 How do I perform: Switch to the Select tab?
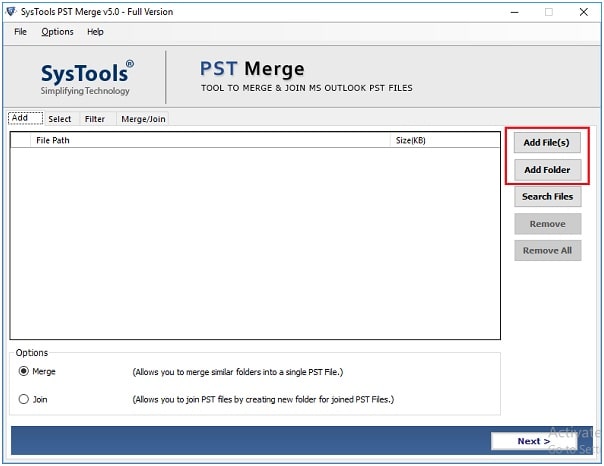[60, 119]
